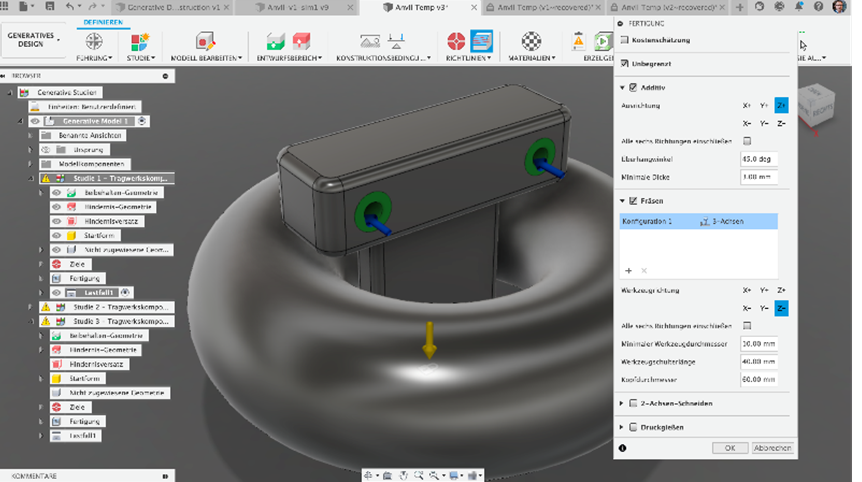Open the Richtlinien Fertigung icon

click(482, 41)
